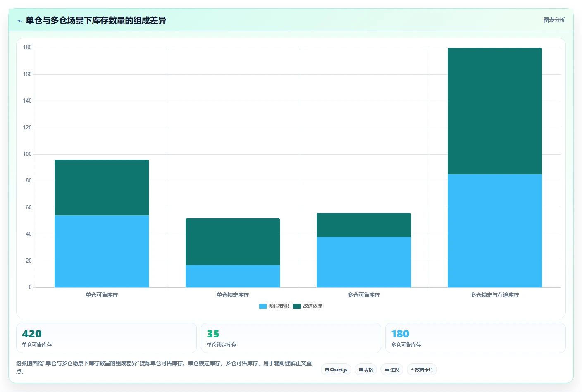Click the 图表分析 label in header
Viewport: 582px width, 392px height.
(x=554, y=20)
